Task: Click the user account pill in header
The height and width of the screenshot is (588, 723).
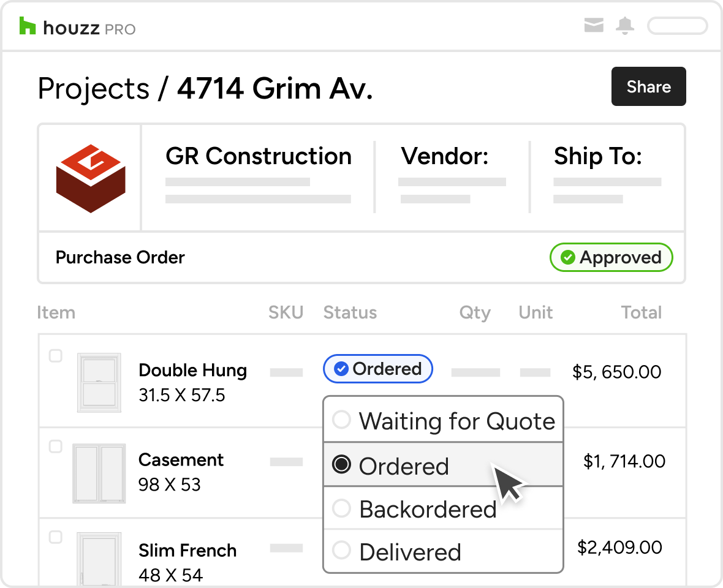Action: [677, 26]
